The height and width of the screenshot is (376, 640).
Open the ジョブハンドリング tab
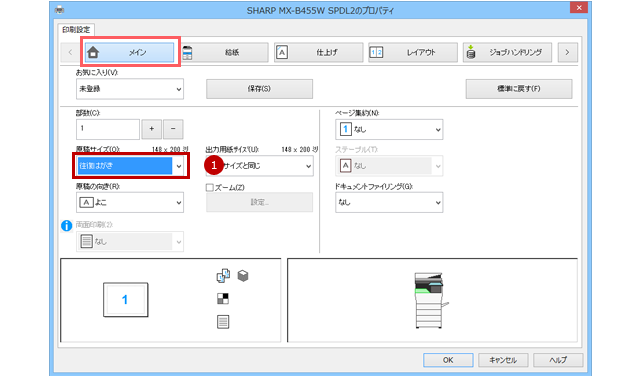tap(507, 52)
